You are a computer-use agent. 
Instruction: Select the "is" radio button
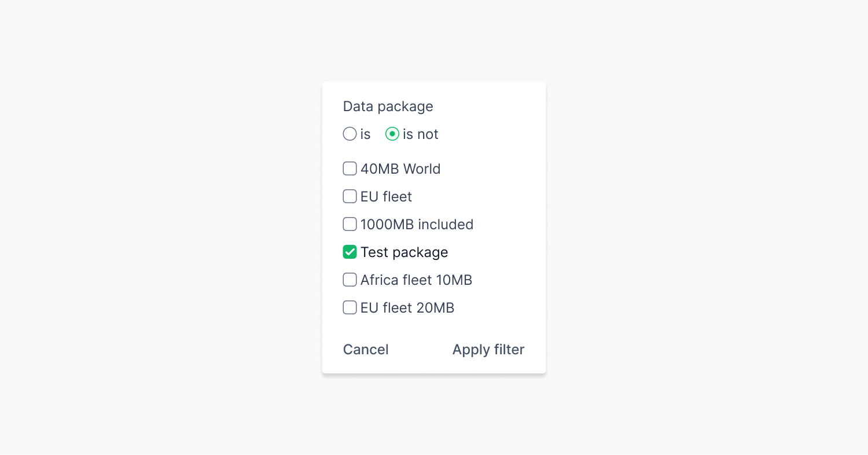pos(350,134)
